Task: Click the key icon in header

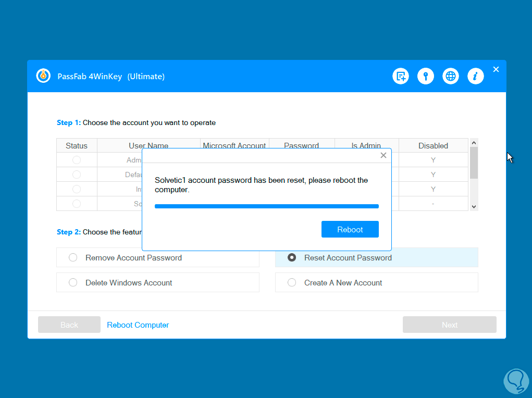Action: coord(426,76)
